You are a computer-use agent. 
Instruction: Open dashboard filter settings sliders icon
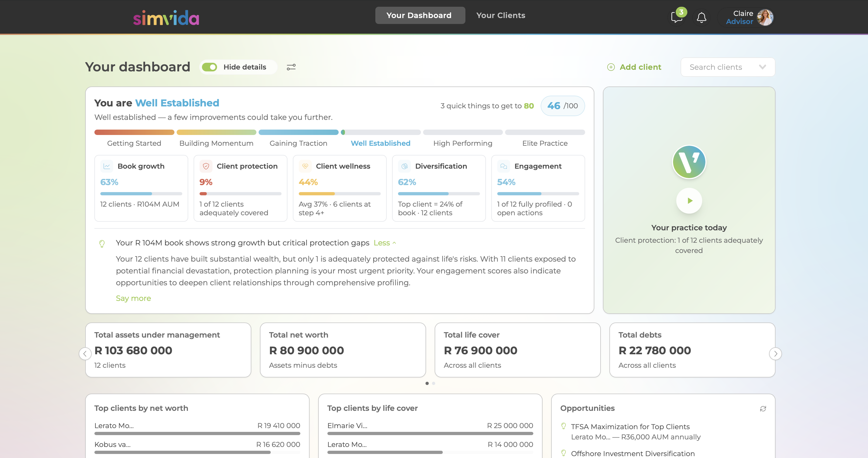291,67
